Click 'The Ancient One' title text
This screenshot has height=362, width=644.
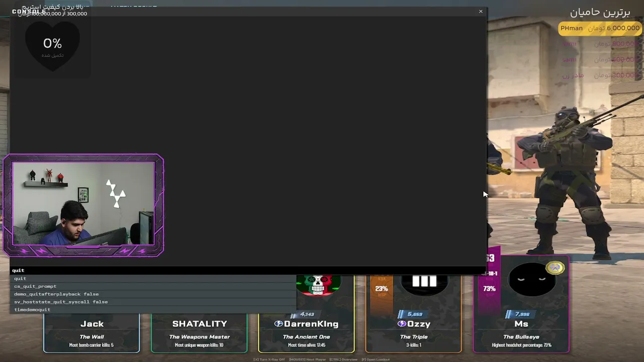coord(306,337)
